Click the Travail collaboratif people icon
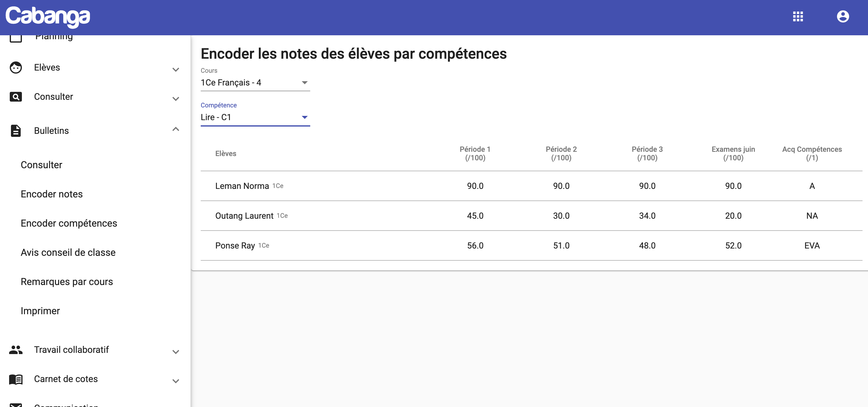This screenshot has height=407, width=868. (16, 350)
